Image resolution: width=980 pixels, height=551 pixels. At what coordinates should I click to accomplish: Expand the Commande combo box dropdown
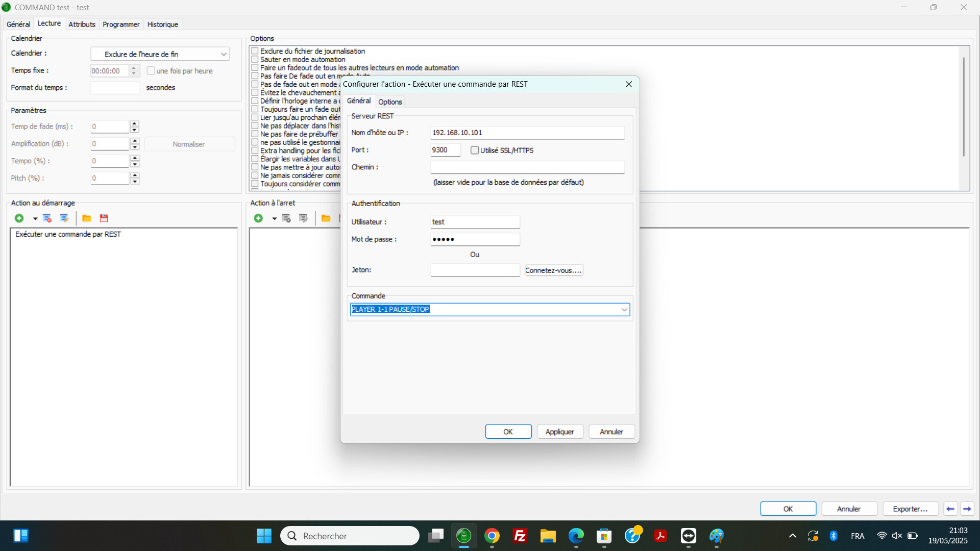click(x=624, y=310)
